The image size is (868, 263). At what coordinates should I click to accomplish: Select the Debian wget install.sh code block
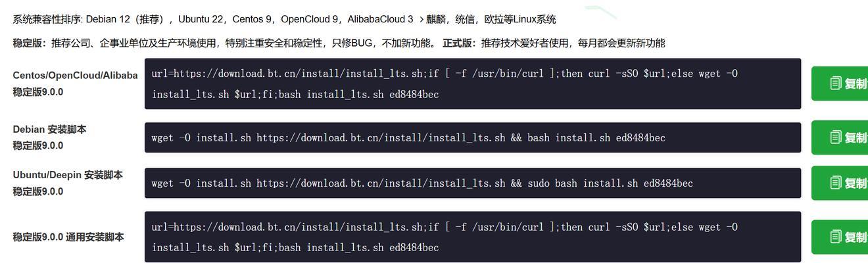473,137
